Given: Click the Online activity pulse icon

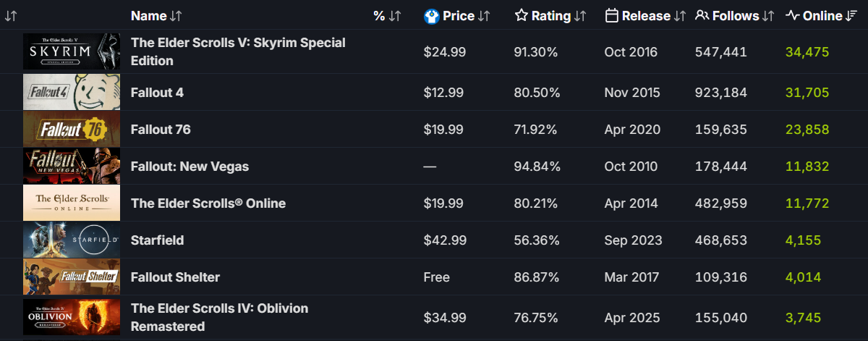Looking at the screenshot, I should click(792, 16).
